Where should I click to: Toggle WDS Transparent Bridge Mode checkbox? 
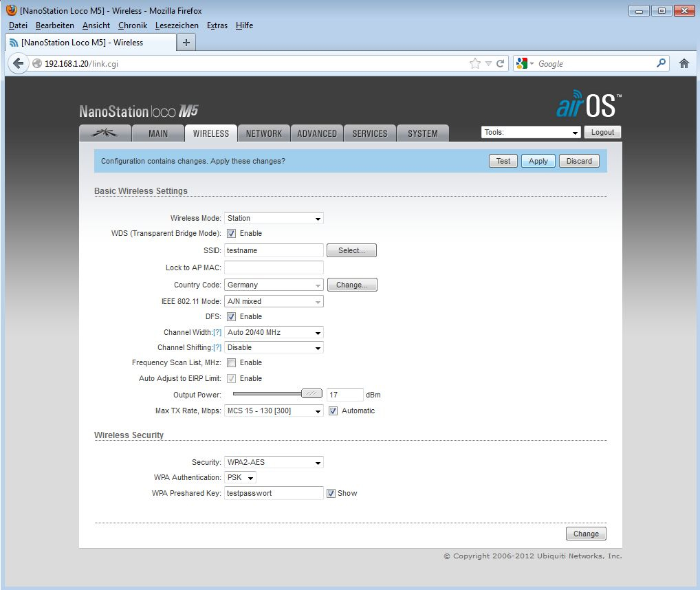pyautogui.click(x=231, y=233)
